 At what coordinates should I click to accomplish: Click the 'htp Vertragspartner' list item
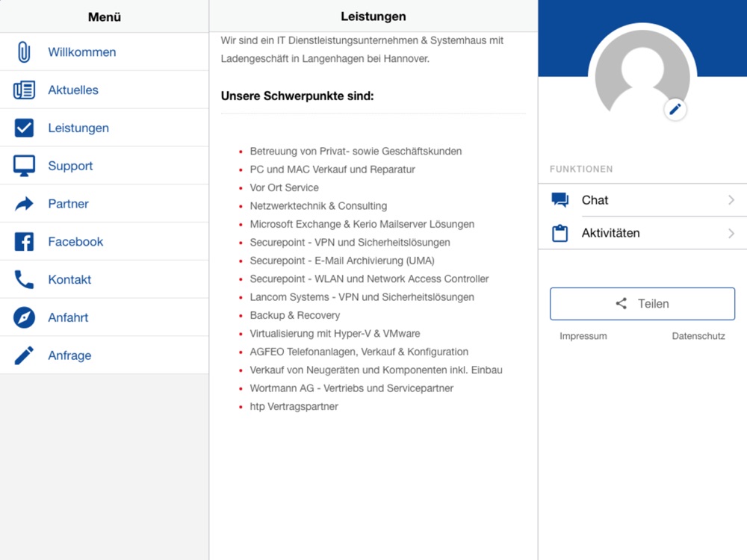(294, 407)
